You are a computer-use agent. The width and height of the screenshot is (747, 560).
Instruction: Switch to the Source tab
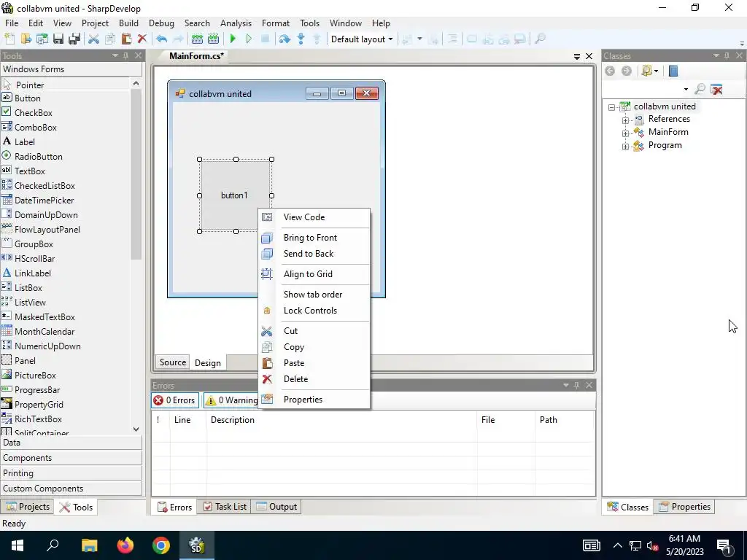coord(172,362)
